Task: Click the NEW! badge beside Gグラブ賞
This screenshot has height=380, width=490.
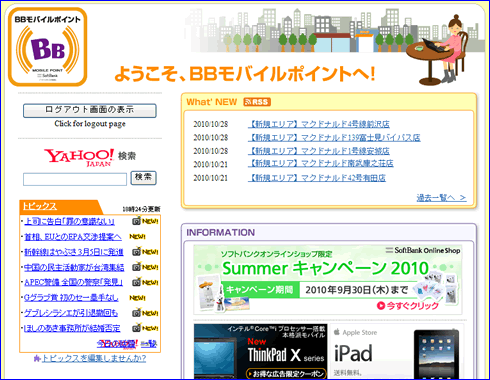Action: click(137, 298)
